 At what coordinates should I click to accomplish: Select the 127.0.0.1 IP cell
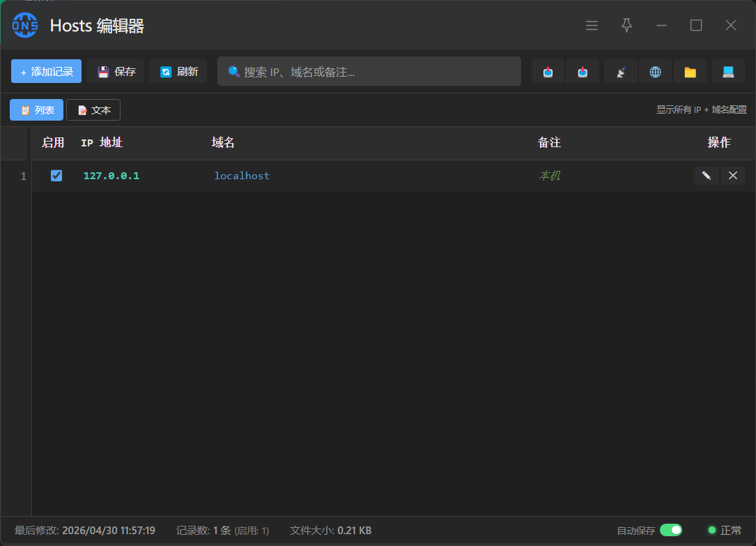coord(111,176)
